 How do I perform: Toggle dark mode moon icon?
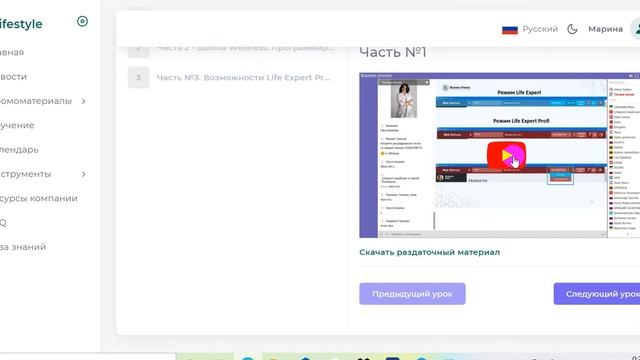pos(572,29)
